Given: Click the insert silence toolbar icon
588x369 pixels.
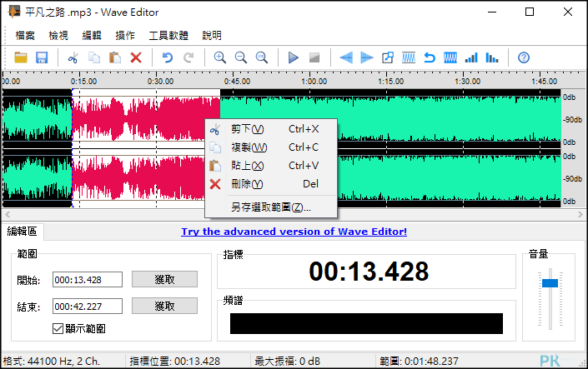Looking at the screenshot, I should pyautogui.click(x=388, y=57).
